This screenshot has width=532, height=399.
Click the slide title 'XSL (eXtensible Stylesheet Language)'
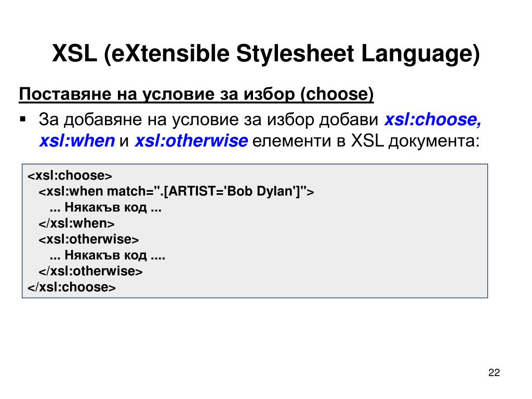click(265, 54)
